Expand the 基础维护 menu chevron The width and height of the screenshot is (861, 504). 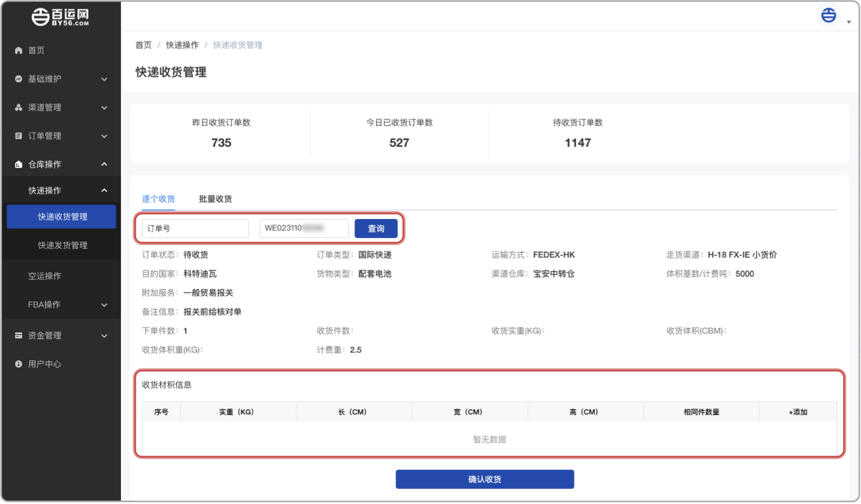coord(104,80)
